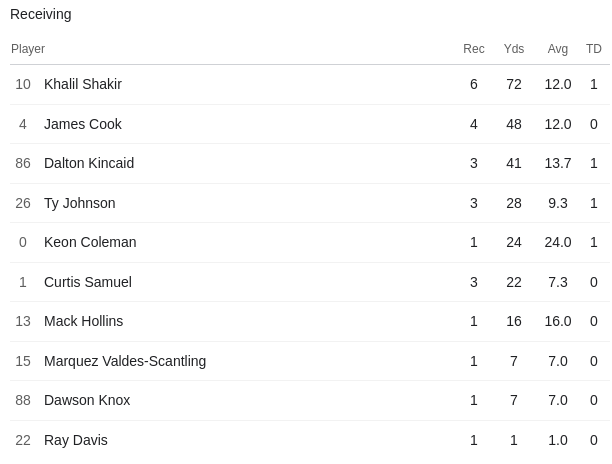Screen dimensions: 612x464
Task: Click the Avg column header
Action: click(x=558, y=49)
